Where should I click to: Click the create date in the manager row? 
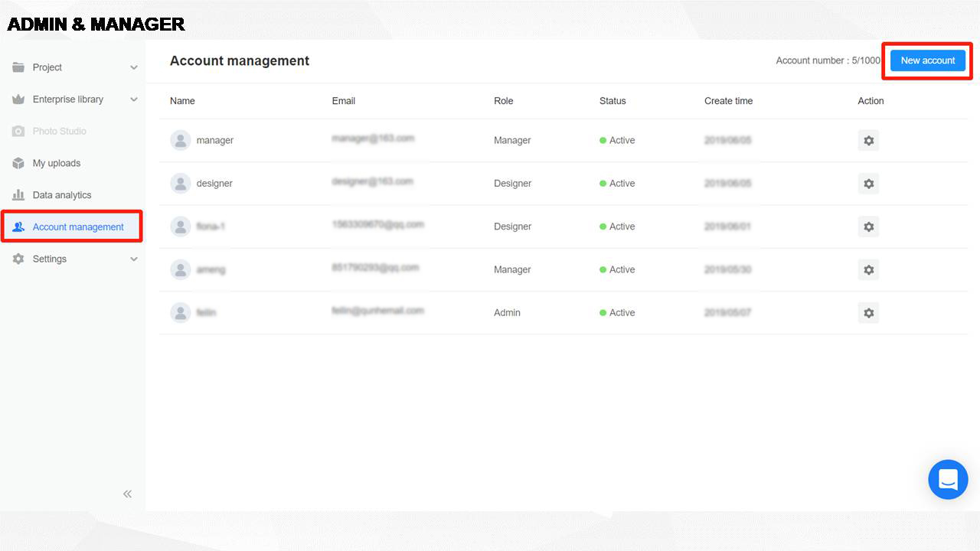pyautogui.click(x=728, y=141)
